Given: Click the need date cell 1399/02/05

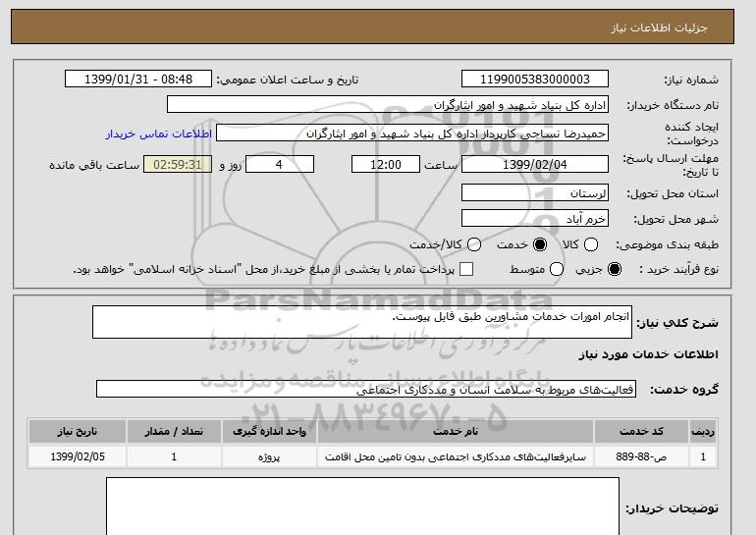Looking at the screenshot, I should [78, 456].
